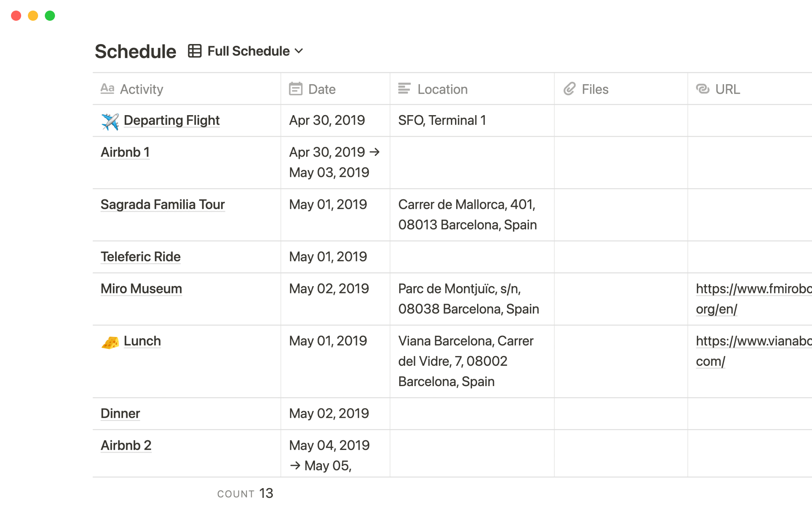Click the Schedule database title
Screen dimensions: 812x508
[x=135, y=52]
